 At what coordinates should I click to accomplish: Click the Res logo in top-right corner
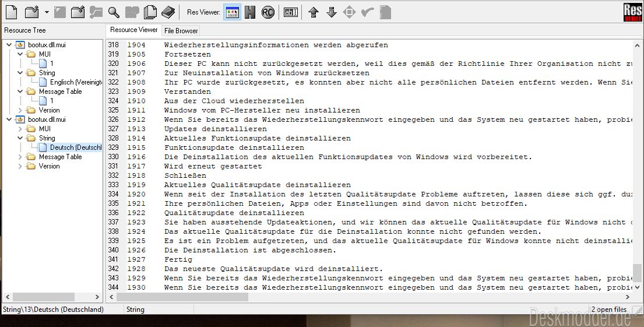pyautogui.click(x=632, y=12)
